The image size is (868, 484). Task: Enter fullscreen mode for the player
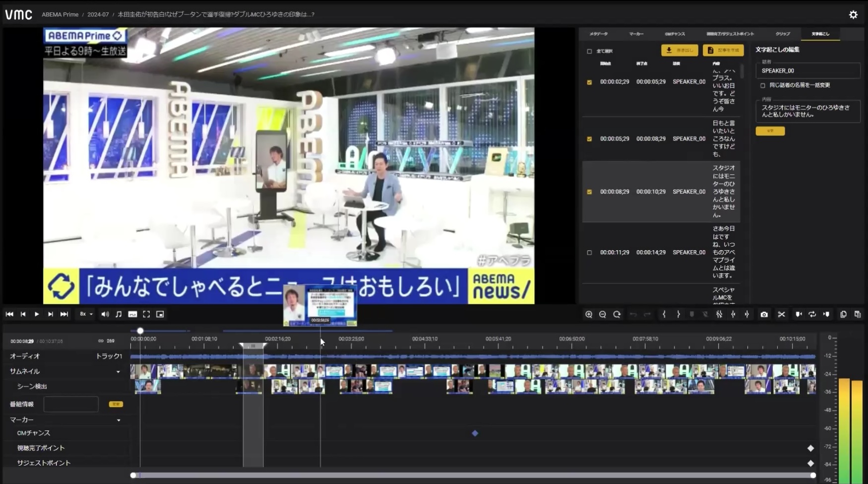146,314
